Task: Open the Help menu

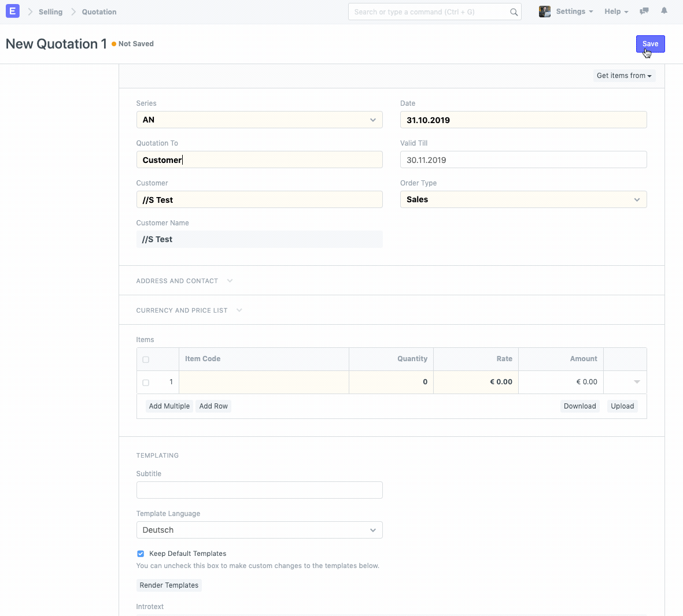Action: (615, 11)
